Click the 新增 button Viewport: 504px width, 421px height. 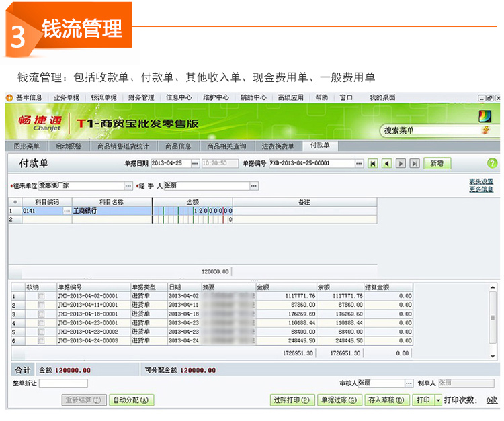coord(437,163)
